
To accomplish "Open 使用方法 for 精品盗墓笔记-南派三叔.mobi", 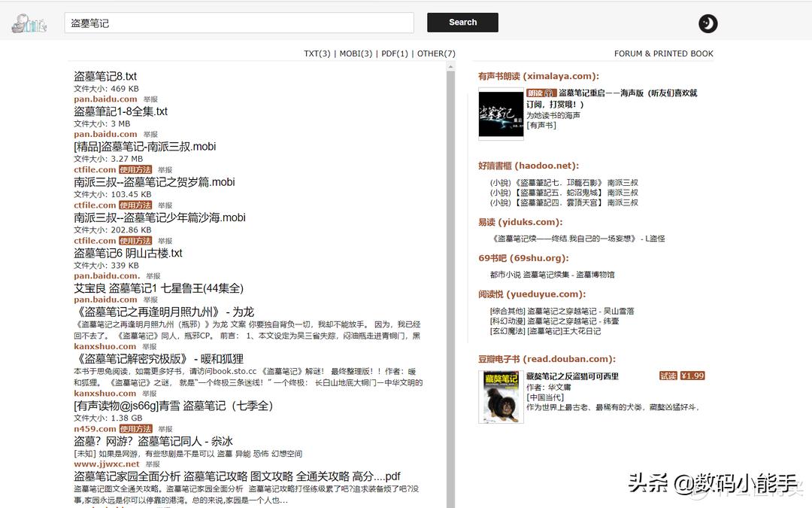I will click(x=135, y=169).
